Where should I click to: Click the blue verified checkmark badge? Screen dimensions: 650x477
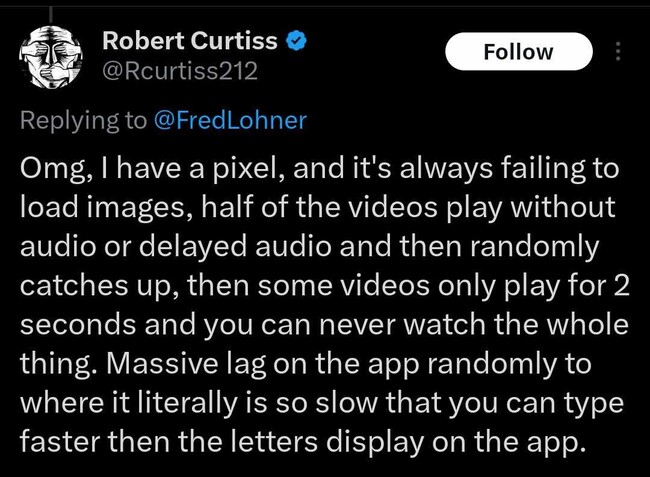coord(296,41)
